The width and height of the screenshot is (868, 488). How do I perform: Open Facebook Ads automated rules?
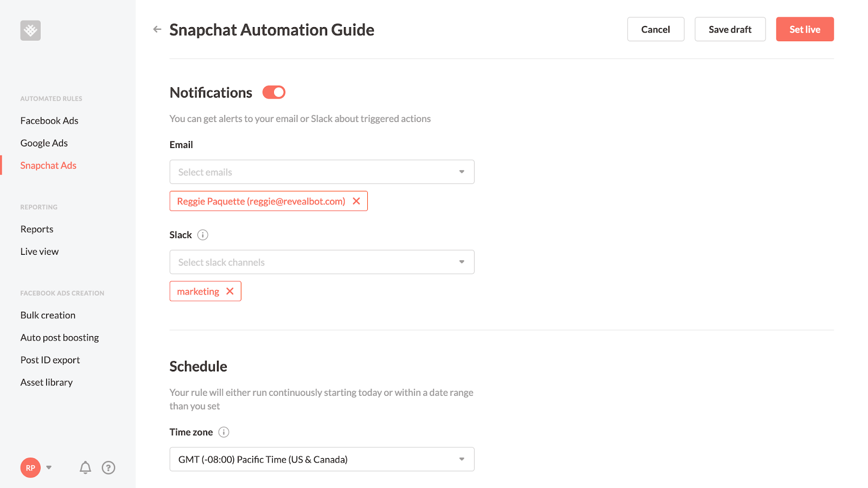pos(49,120)
